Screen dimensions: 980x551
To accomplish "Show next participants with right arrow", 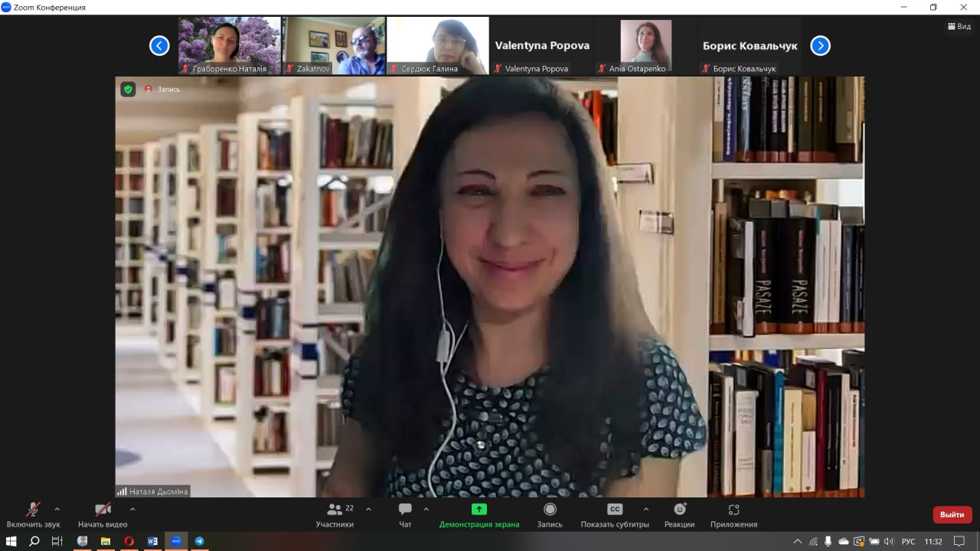I will [x=820, y=46].
